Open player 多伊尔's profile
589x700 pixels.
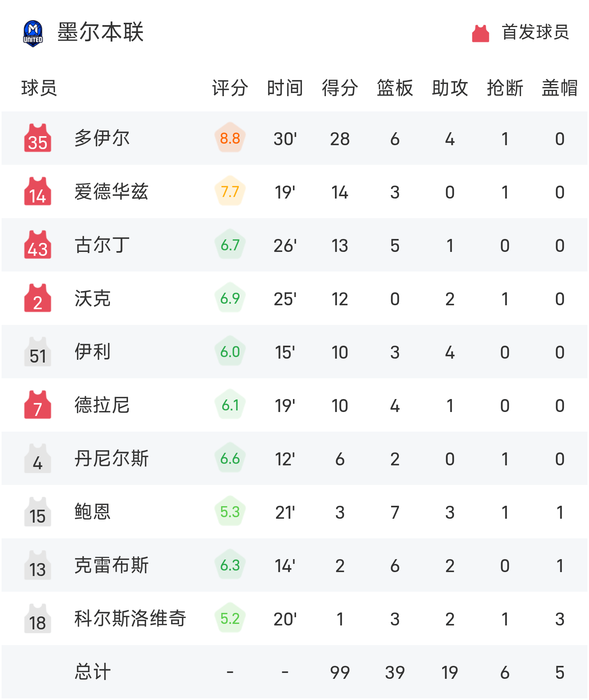click(102, 139)
